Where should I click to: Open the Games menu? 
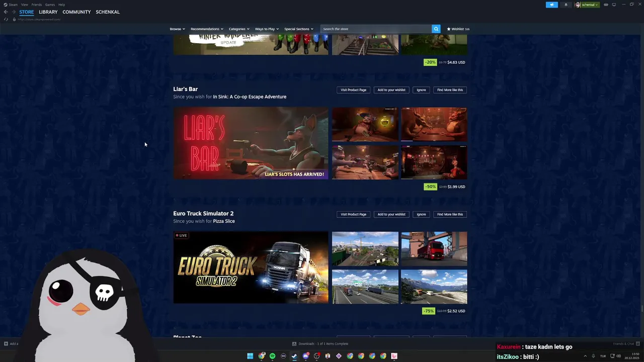(x=50, y=5)
